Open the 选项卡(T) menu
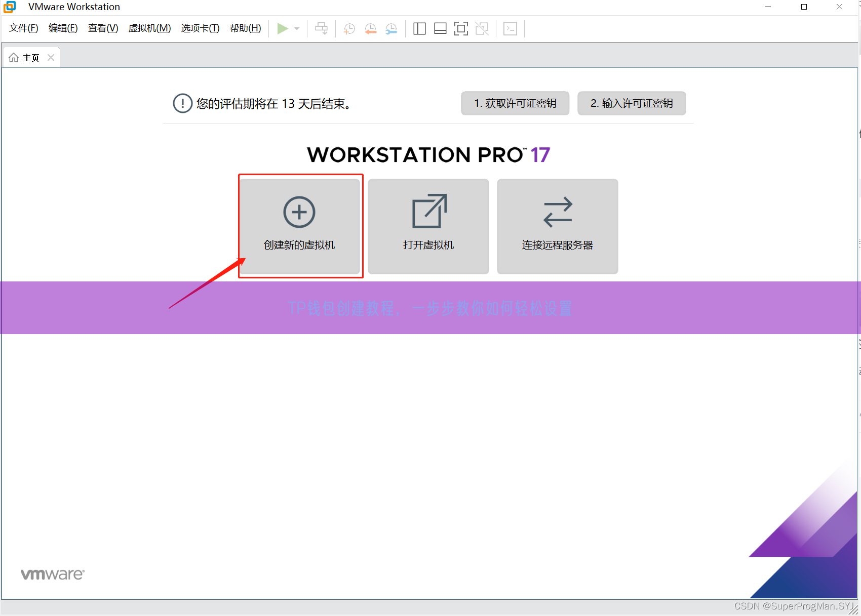861x616 pixels. pyautogui.click(x=201, y=28)
